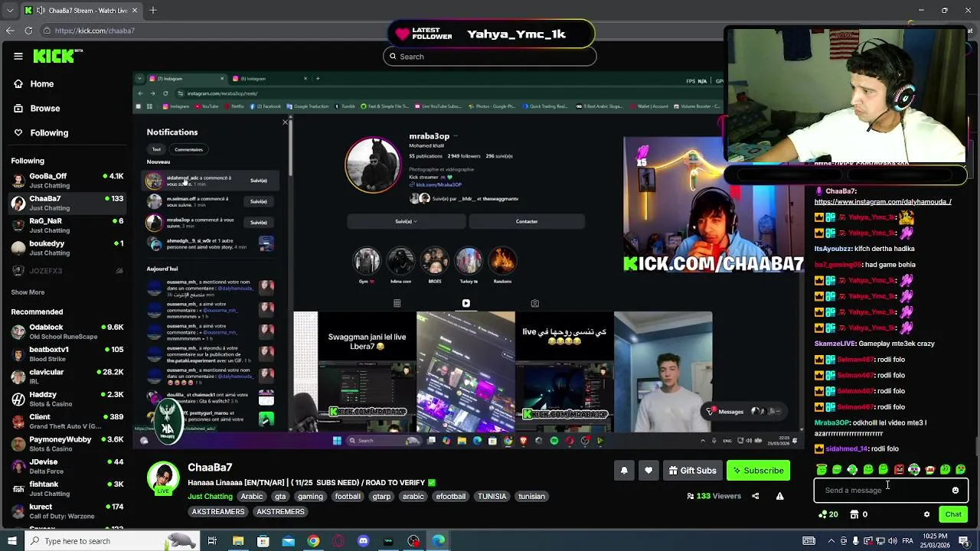
Task: Open Microsoft Edge from taskbar
Action: point(439,541)
